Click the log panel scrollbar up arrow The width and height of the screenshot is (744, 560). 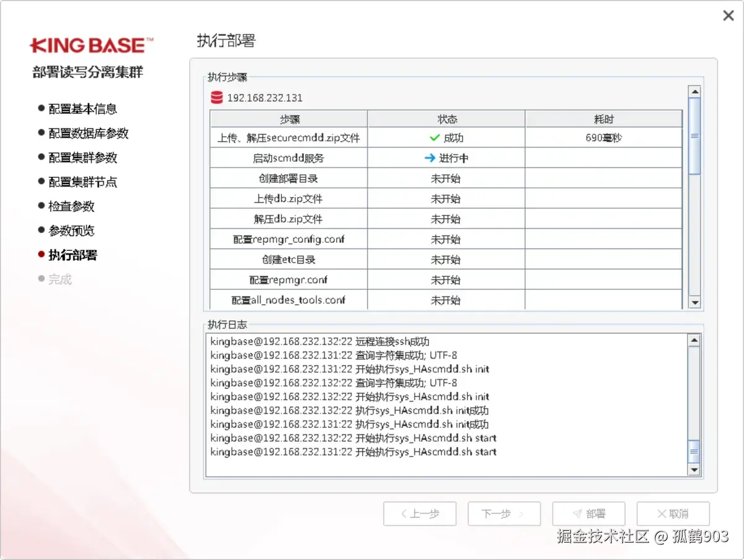(694, 340)
